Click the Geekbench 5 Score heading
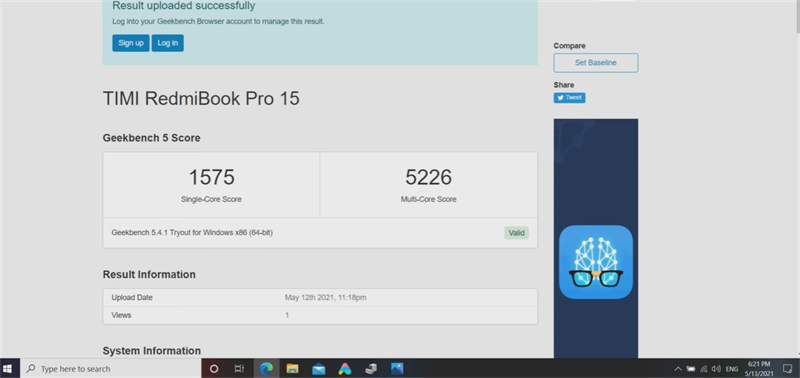800x378 pixels. [x=152, y=138]
